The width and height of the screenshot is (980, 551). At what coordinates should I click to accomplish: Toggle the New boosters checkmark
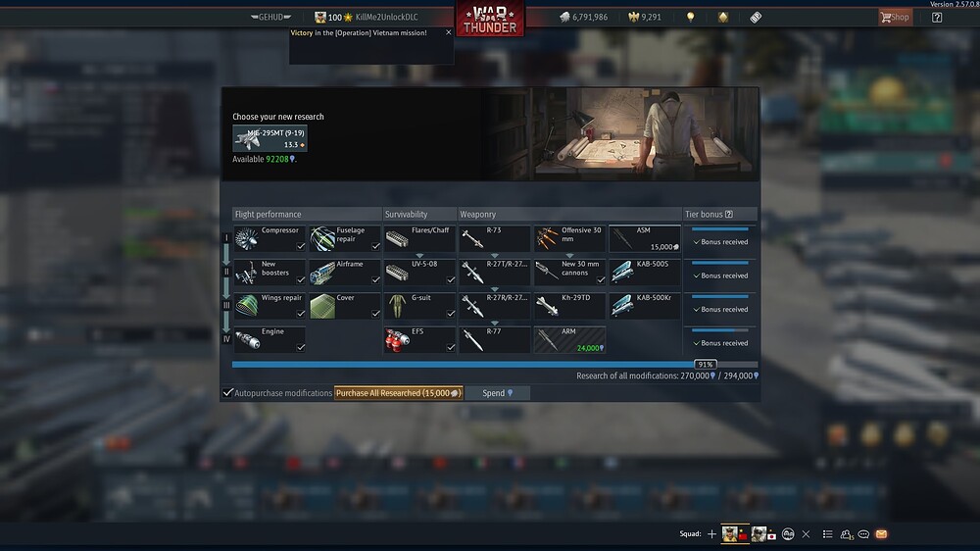pyautogui.click(x=301, y=279)
